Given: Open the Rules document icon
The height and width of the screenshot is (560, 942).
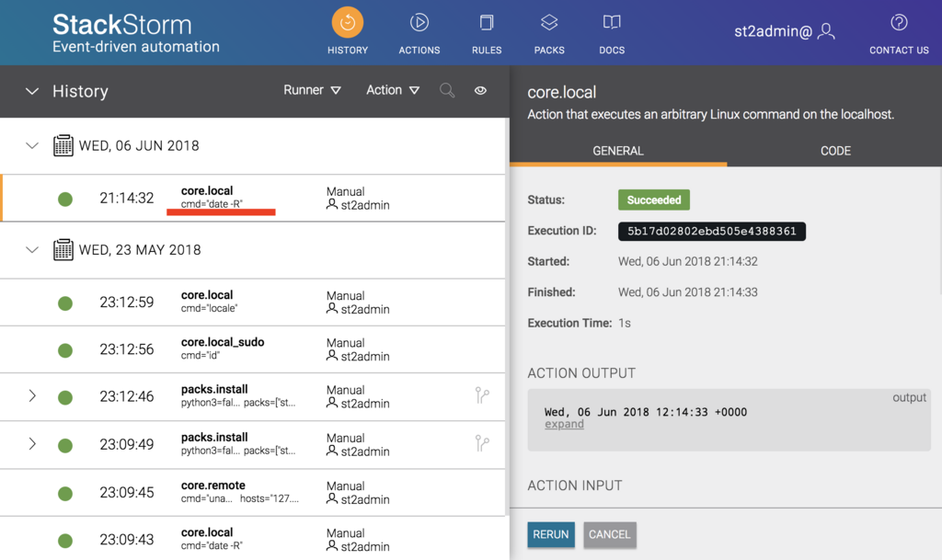Looking at the screenshot, I should click(x=487, y=23).
